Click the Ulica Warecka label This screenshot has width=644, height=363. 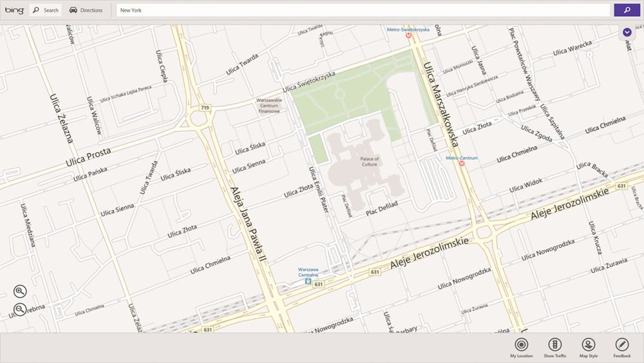573,48
